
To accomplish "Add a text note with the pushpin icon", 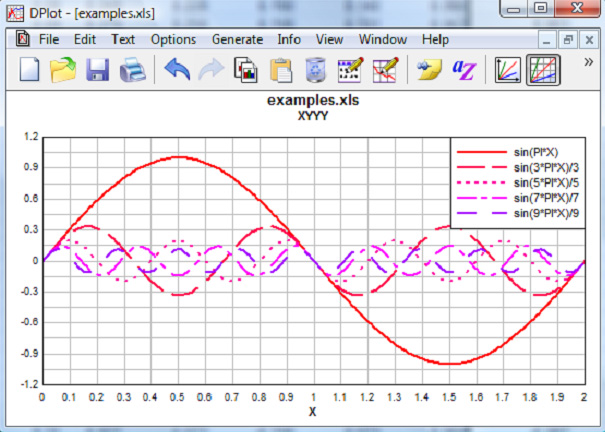I will pyautogui.click(x=429, y=69).
